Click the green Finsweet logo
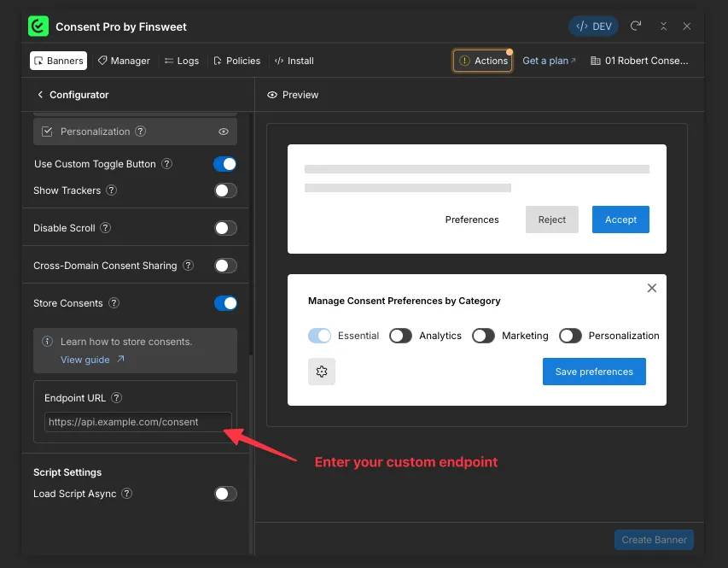The width and height of the screenshot is (728, 568). pyautogui.click(x=38, y=26)
